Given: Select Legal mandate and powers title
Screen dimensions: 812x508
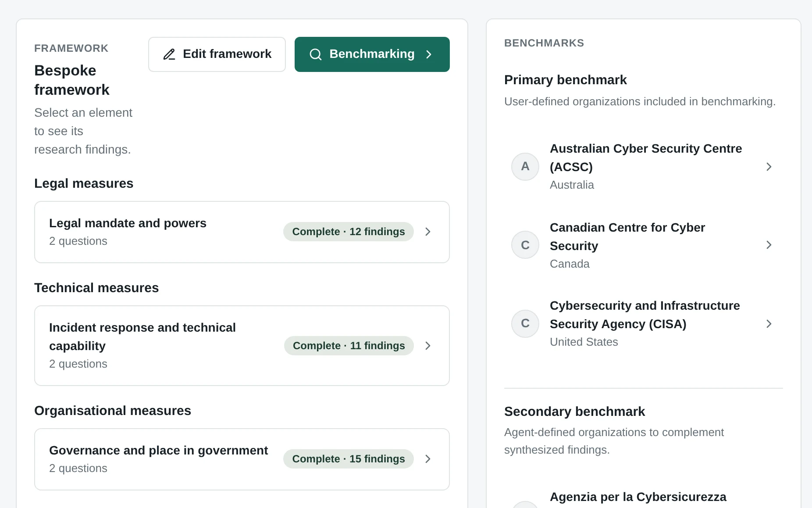Looking at the screenshot, I should click(128, 223).
